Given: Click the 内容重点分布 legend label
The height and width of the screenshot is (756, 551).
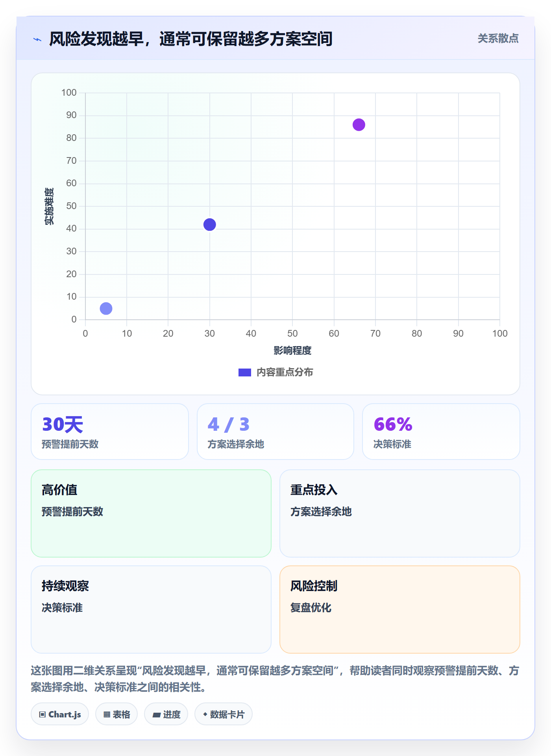Looking at the screenshot, I should click(285, 372).
